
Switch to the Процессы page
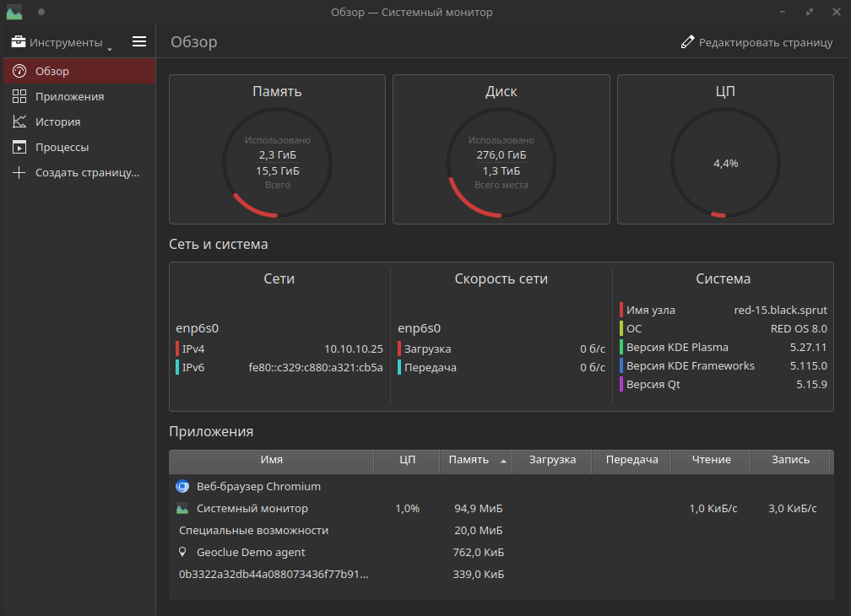[x=62, y=148]
